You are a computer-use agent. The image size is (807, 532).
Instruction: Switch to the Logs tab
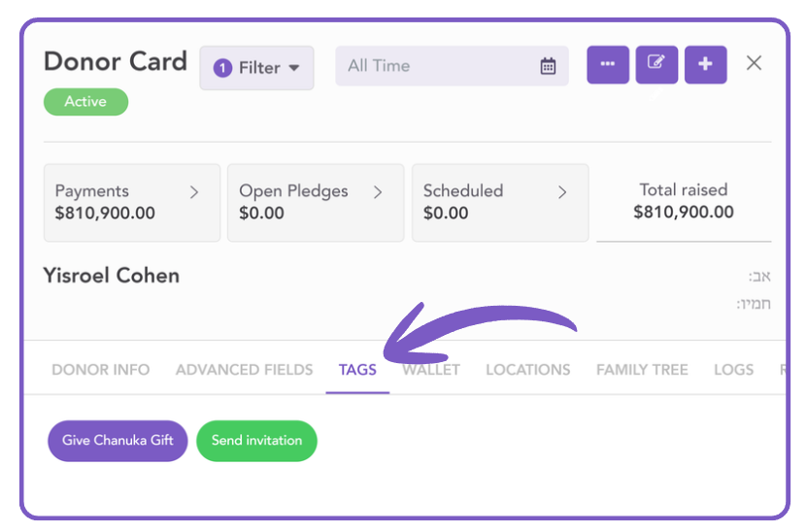coord(733,370)
